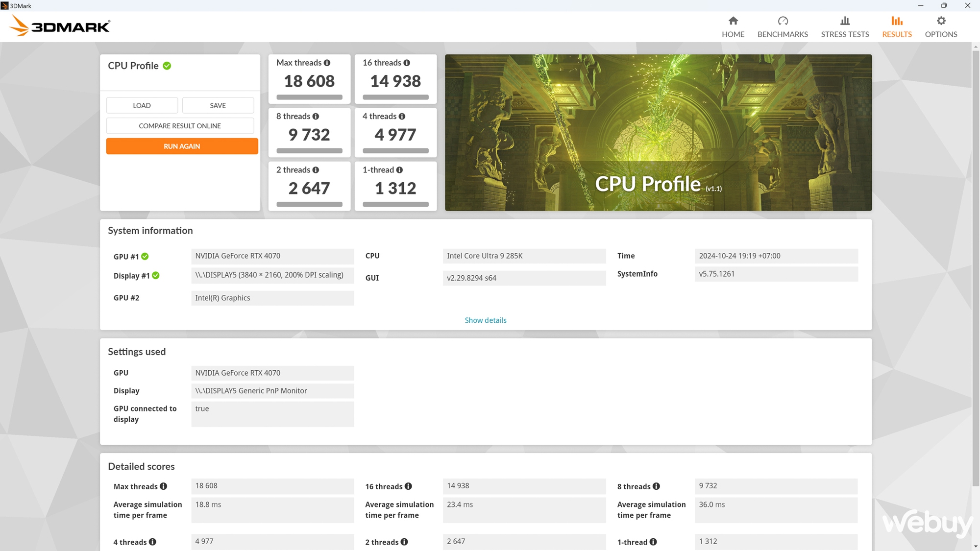Click the Intel(R) Graphics GPU #2 field
This screenshot has height=551, width=980.
(x=272, y=298)
